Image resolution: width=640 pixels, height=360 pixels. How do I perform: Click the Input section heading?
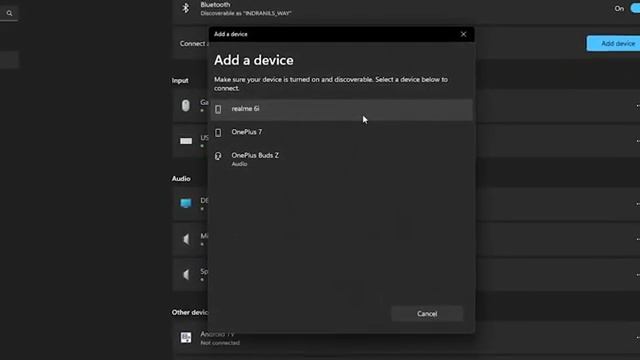(x=180, y=81)
